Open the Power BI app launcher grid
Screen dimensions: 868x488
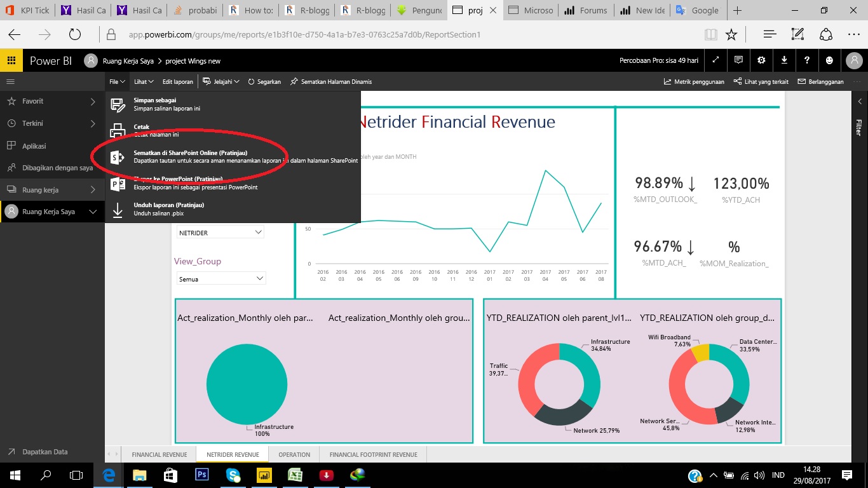point(11,60)
